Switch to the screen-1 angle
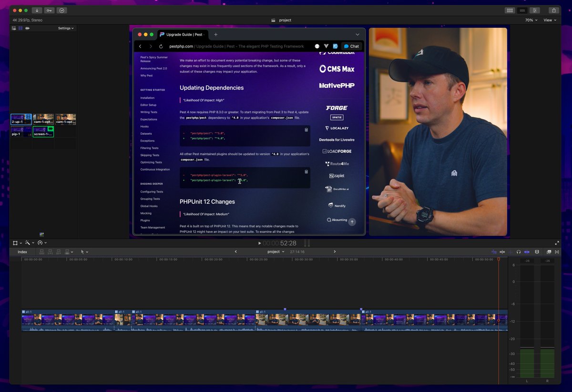Screen dimensions: 572x392 (43, 131)
